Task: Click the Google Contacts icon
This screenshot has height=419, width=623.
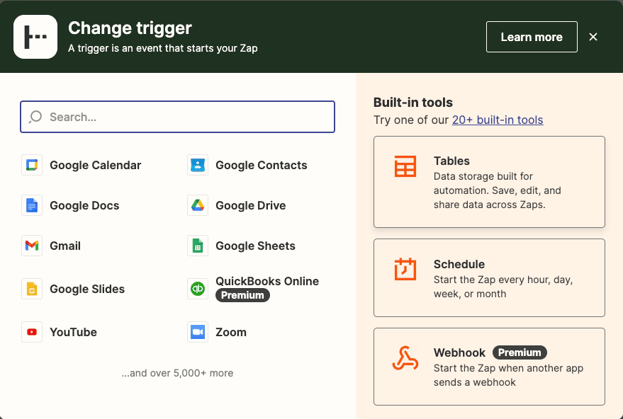Action: [198, 166]
